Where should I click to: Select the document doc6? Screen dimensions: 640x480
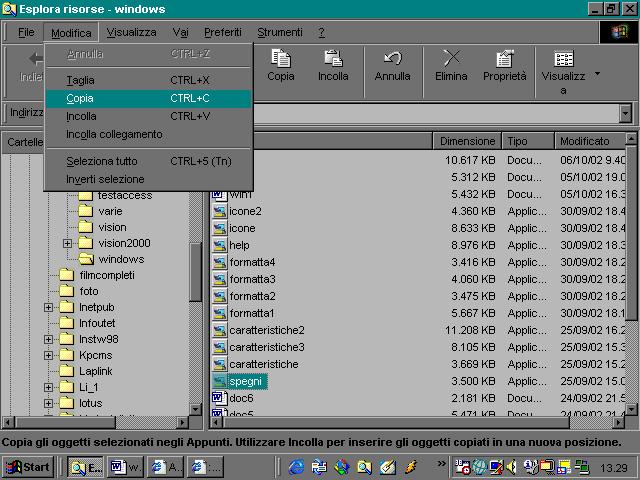[241, 398]
